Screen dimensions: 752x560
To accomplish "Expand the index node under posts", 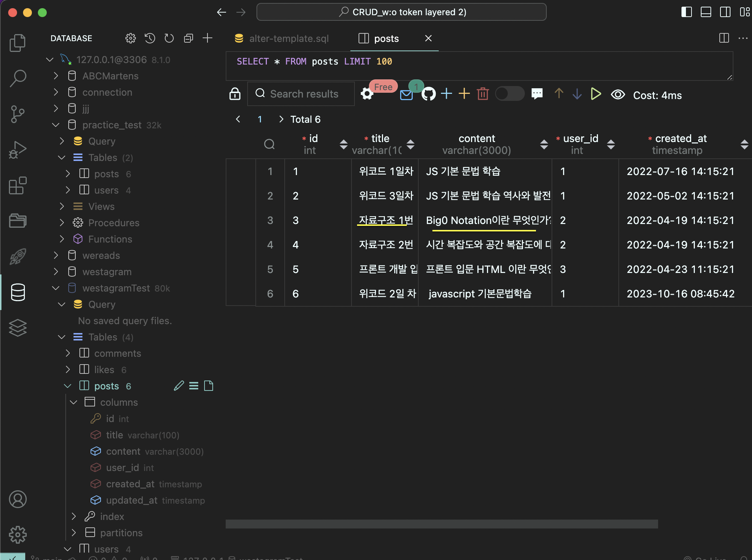I will click(x=74, y=516).
